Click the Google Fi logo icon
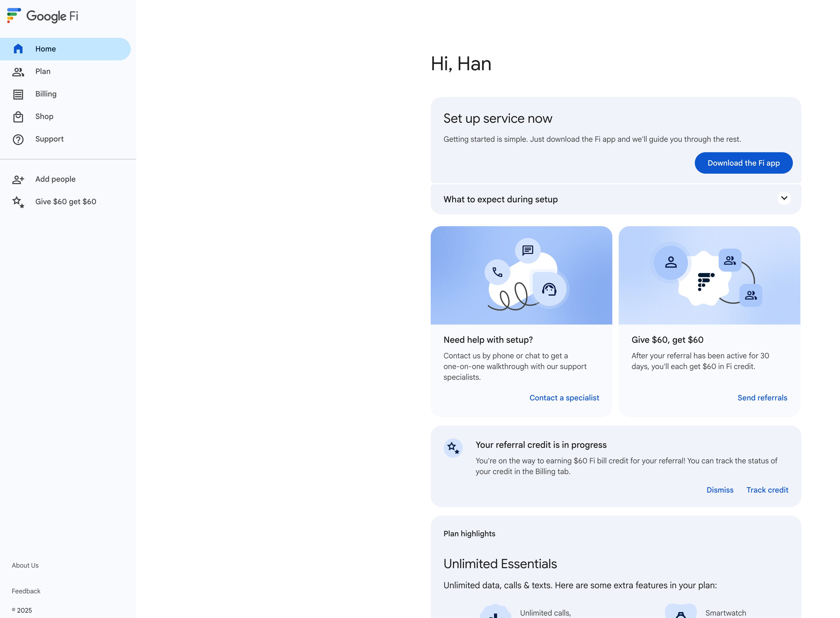The image size is (840, 618). 14,15
